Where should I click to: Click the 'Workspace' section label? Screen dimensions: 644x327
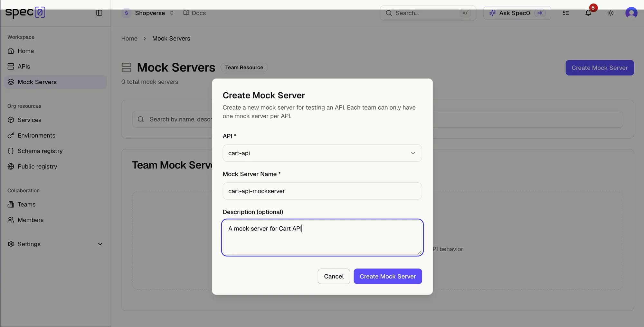[21, 37]
